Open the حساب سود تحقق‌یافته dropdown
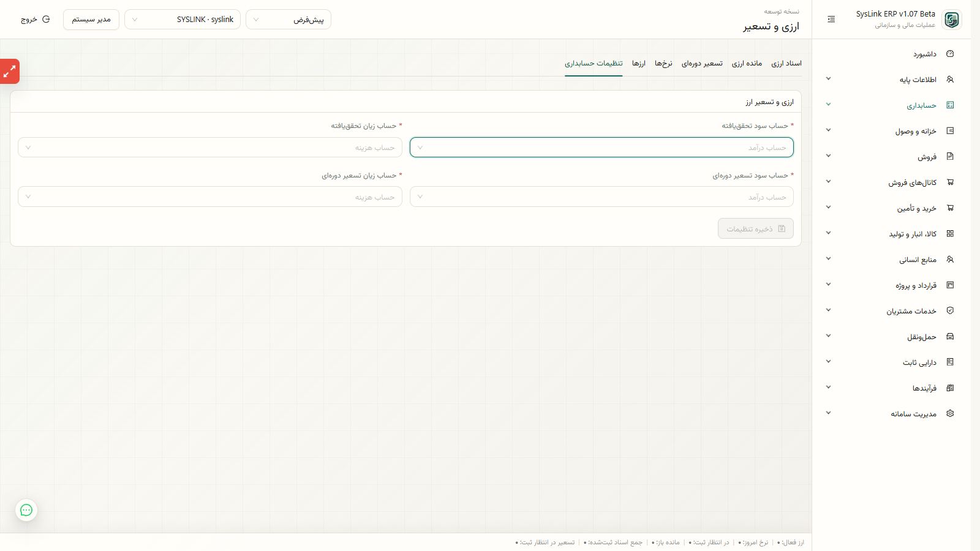The height and width of the screenshot is (551, 980). pyautogui.click(x=601, y=148)
